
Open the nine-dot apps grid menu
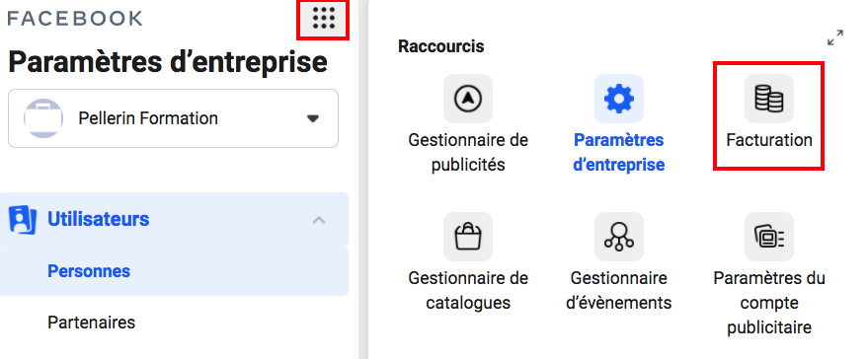[x=324, y=20]
